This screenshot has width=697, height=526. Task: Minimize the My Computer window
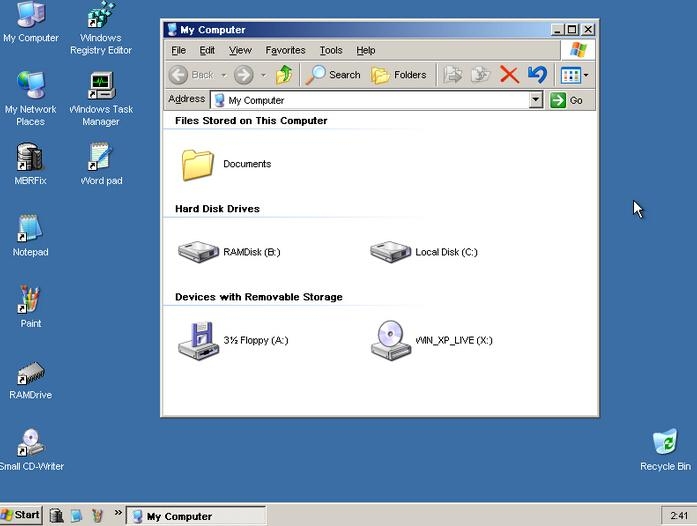[558, 30]
